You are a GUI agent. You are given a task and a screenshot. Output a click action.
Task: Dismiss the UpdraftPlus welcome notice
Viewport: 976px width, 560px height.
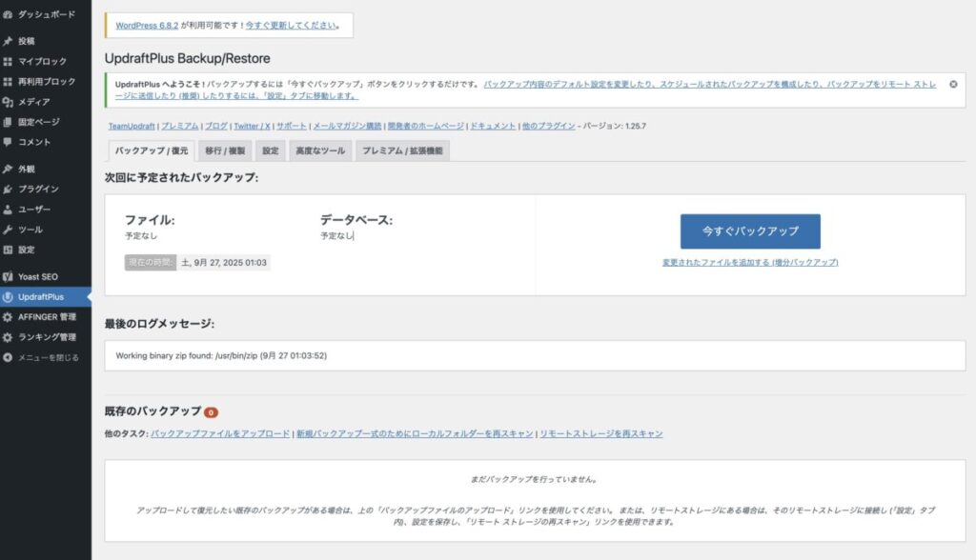click(x=952, y=85)
